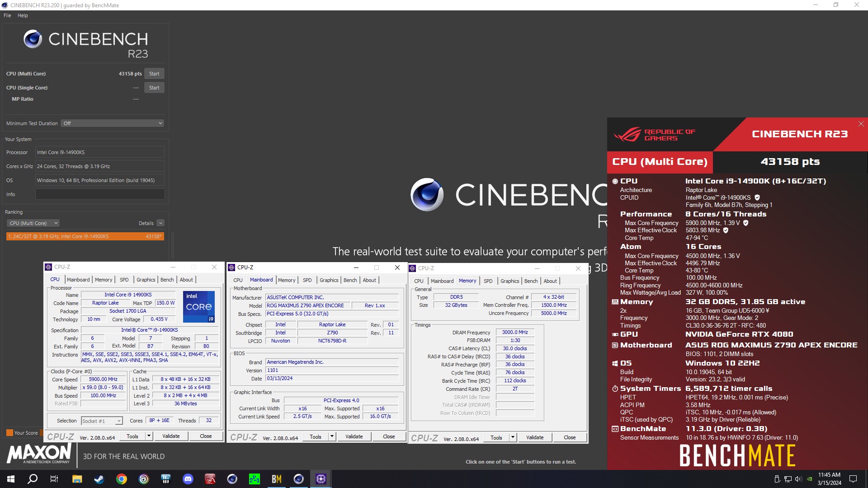The width and height of the screenshot is (868, 488).
Task: Click the orange Your Score legend square
Action: tap(9, 433)
